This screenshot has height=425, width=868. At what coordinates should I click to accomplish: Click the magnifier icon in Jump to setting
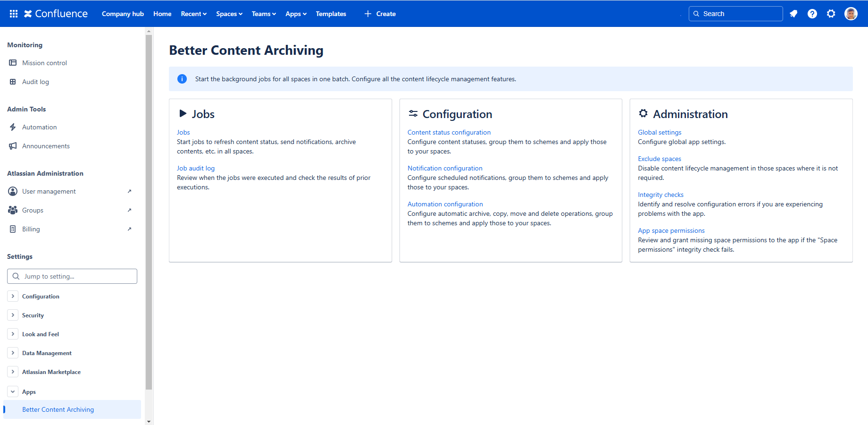tap(16, 276)
